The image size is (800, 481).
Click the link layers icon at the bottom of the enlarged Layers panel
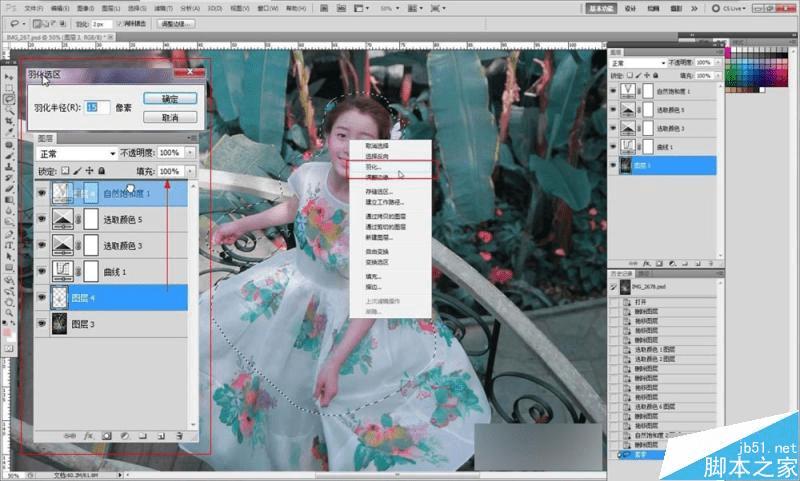click(x=70, y=436)
